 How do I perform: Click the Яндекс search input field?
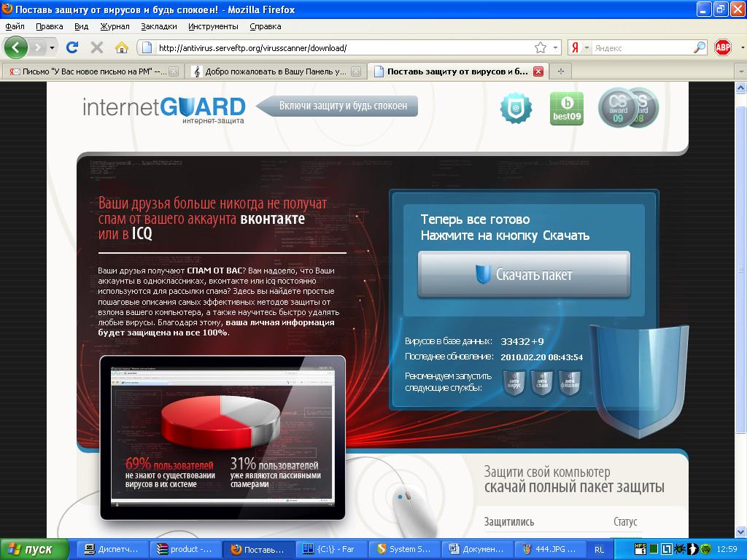pyautogui.click(x=642, y=47)
